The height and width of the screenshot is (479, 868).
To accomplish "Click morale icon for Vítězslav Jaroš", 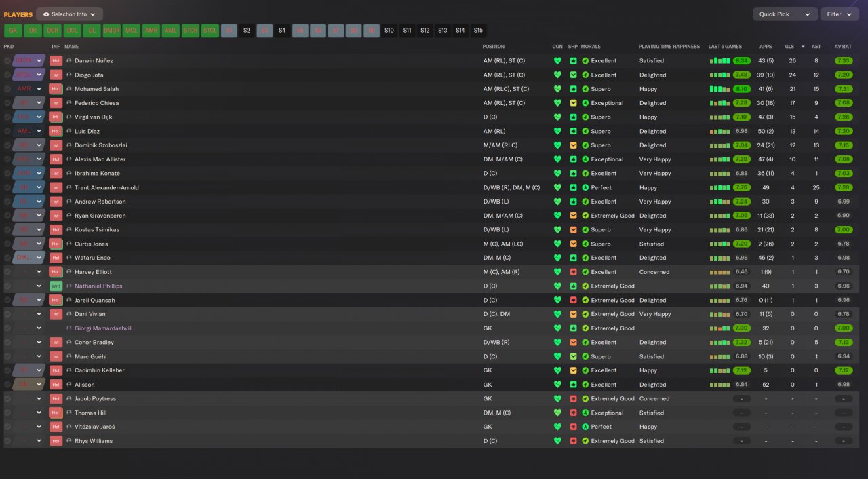I will 585,427.
